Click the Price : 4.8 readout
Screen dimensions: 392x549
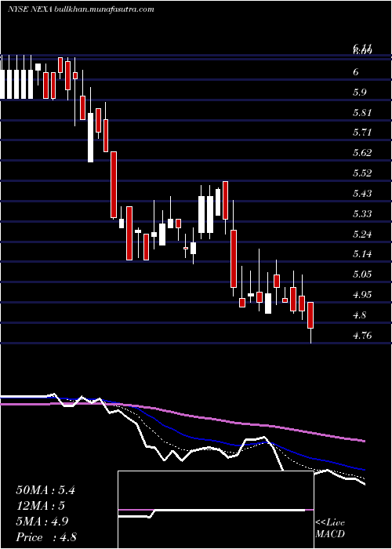pyautogui.click(x=46, y=537)
